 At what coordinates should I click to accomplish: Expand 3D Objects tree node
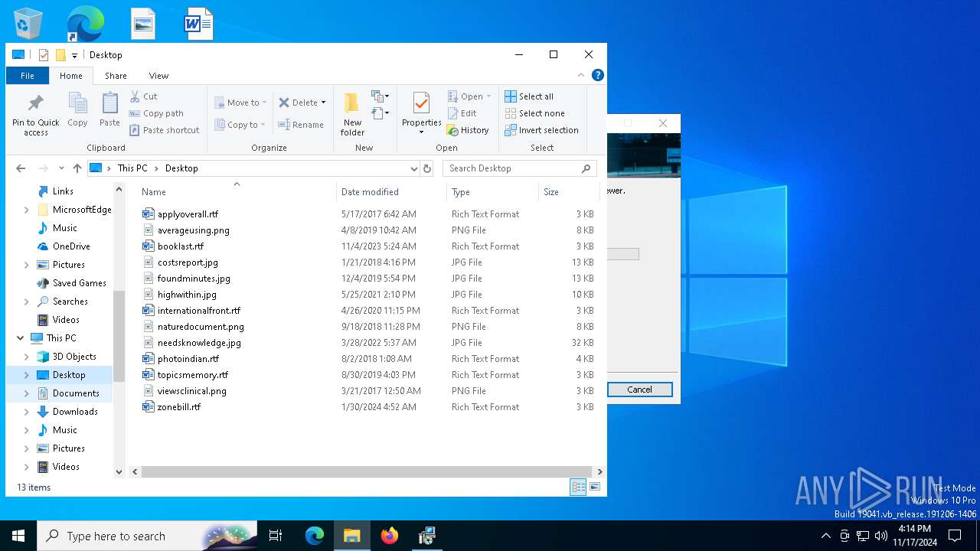pos(27,357)
